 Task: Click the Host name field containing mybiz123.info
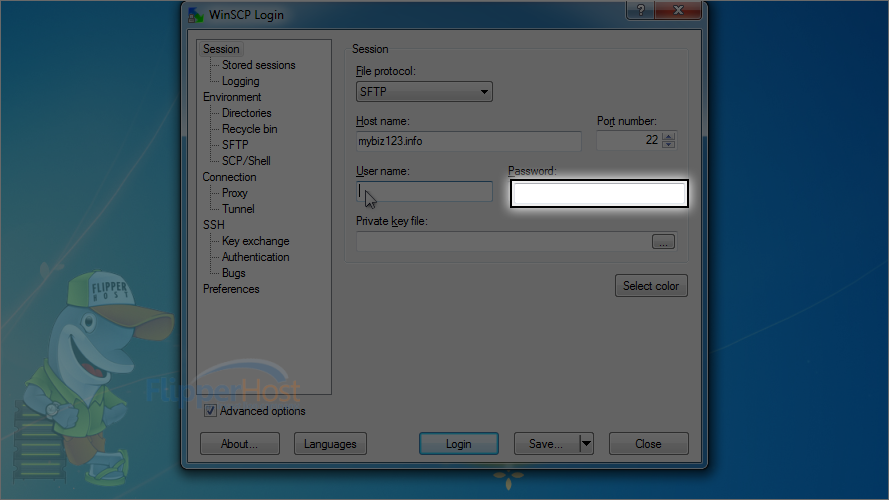click(x=468, y=141)
